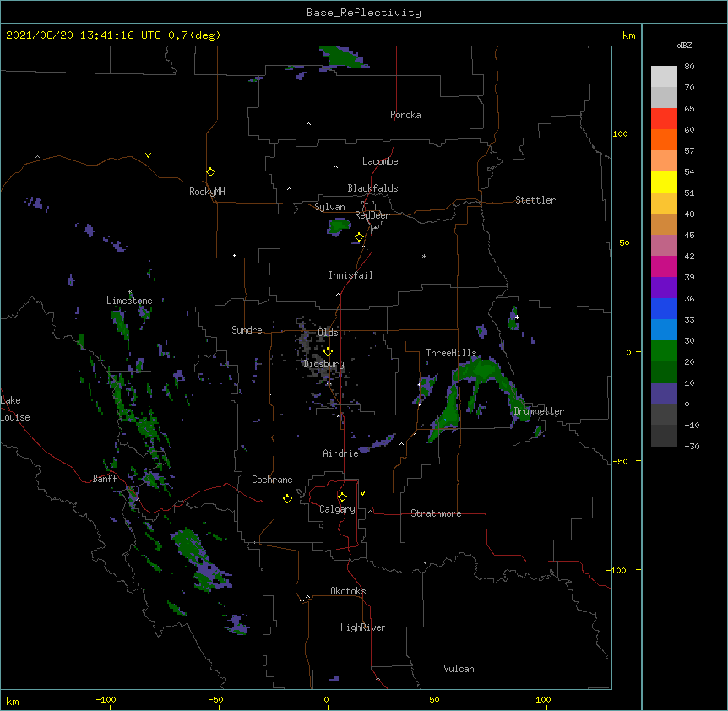The image size is (728, 711).
Task: Click the HighRiver town label
Action: (363, 627)
